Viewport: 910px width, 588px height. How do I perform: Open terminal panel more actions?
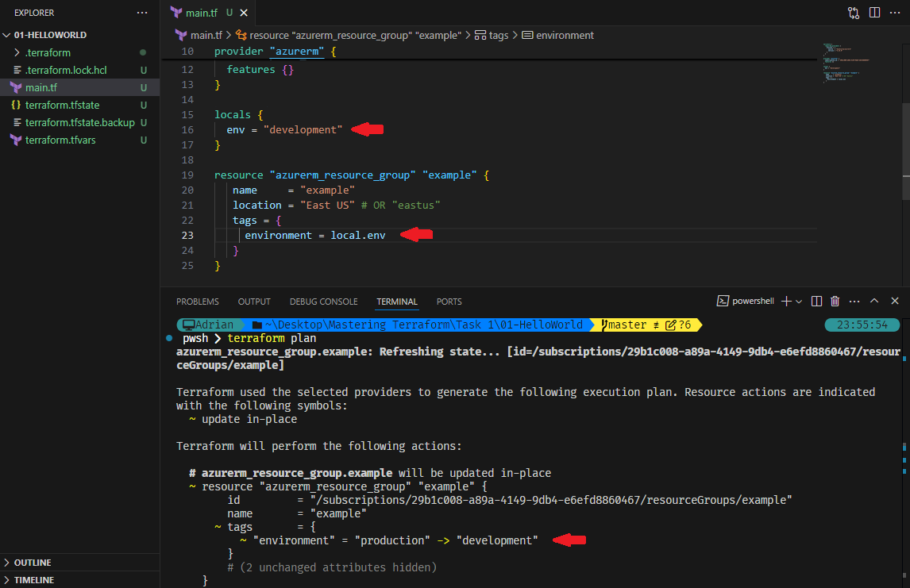(854, 301)
